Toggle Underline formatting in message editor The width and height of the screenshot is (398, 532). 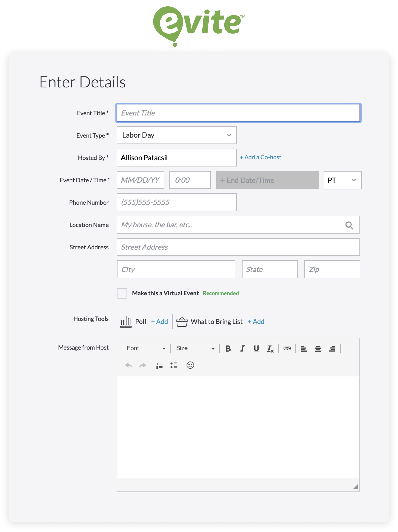click(x=256, y=349)
